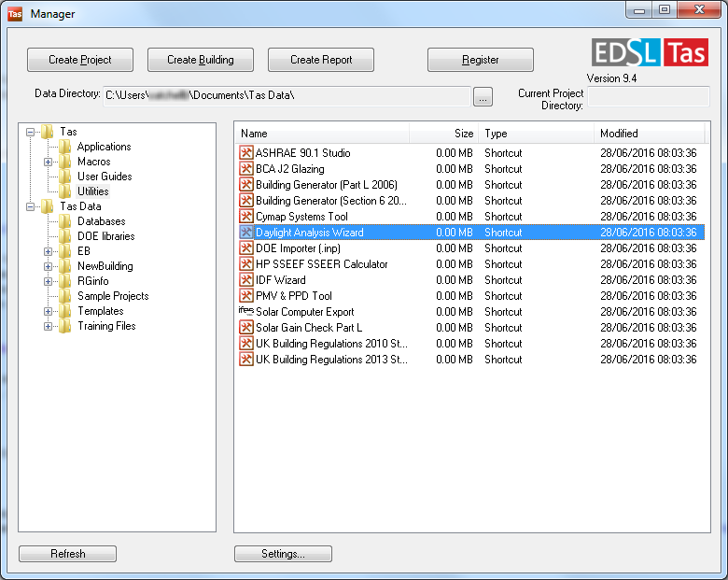Click the Databases folder icon
The height and width of the screenshot is (580, 728).
click(x=65, y=221)
